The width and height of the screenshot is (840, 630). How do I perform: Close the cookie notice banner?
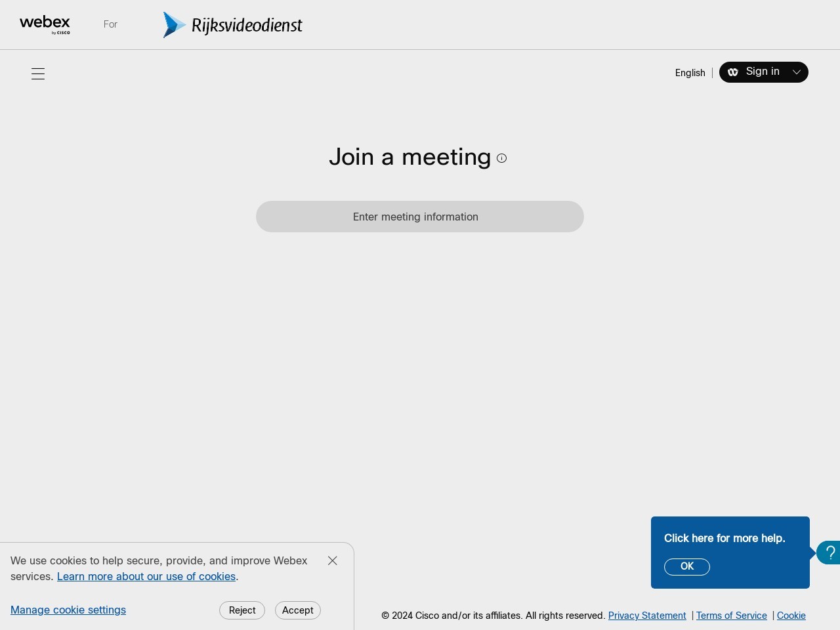[333, 560]
